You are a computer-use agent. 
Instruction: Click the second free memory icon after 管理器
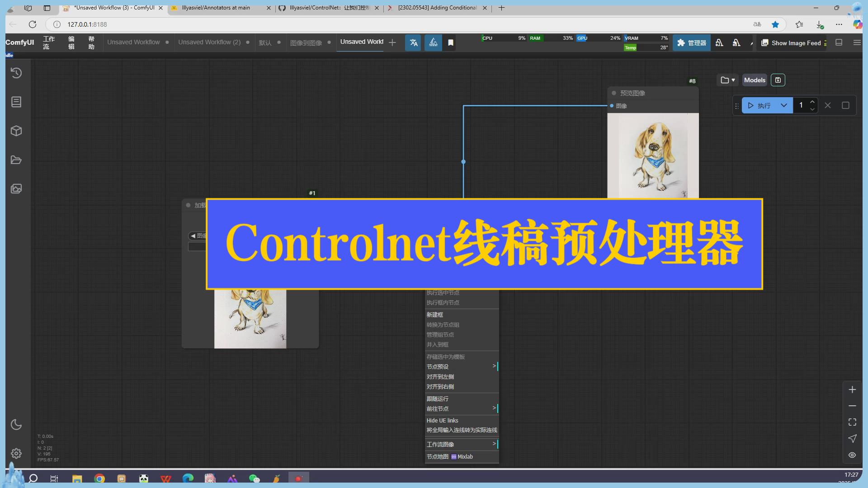(736, 42)
